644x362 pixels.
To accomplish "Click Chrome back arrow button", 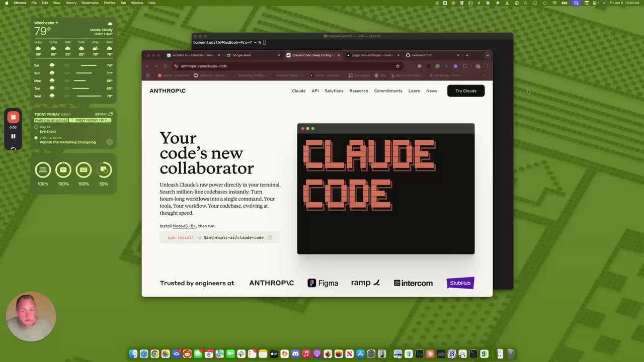I will point(147,66).
